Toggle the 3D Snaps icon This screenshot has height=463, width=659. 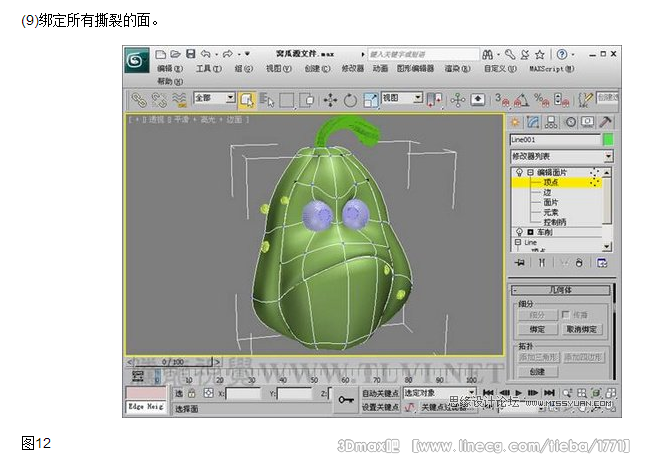(502, 100)
